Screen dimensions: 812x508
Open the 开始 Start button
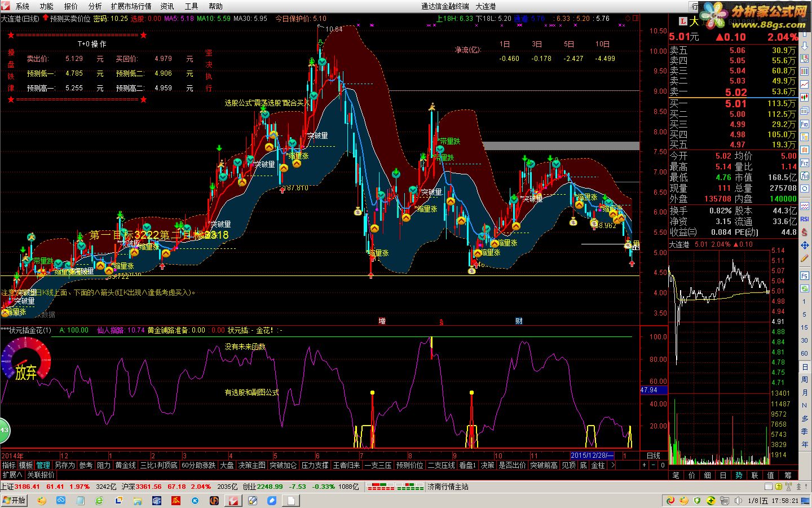pos(14,500)
